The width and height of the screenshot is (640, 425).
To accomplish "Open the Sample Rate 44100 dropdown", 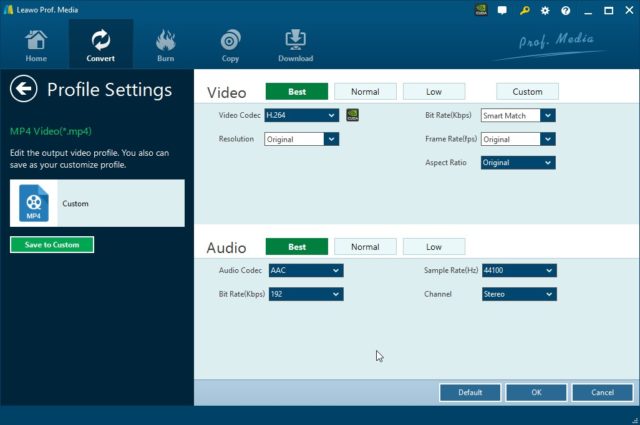I will click(x=519, y=270).
